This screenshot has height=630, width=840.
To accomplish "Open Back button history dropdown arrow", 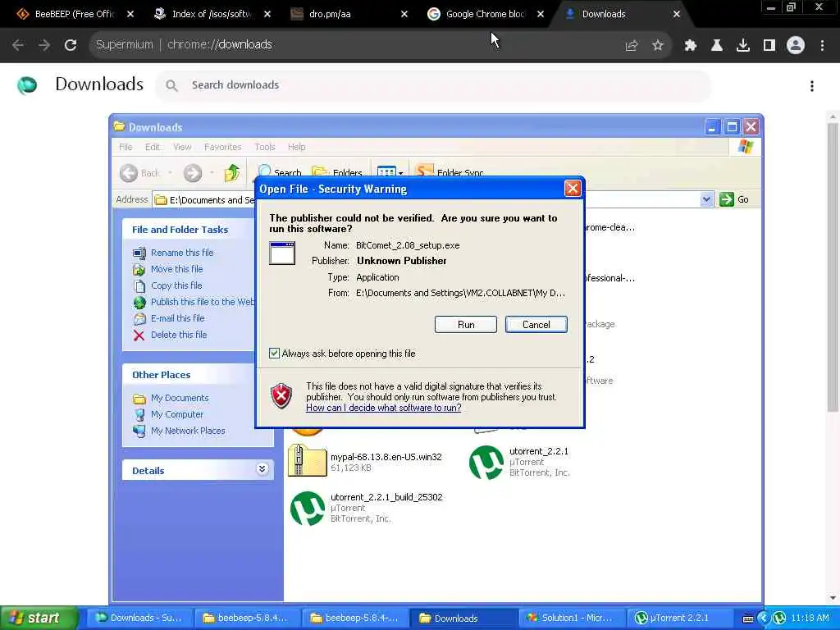I will point(171,172).
